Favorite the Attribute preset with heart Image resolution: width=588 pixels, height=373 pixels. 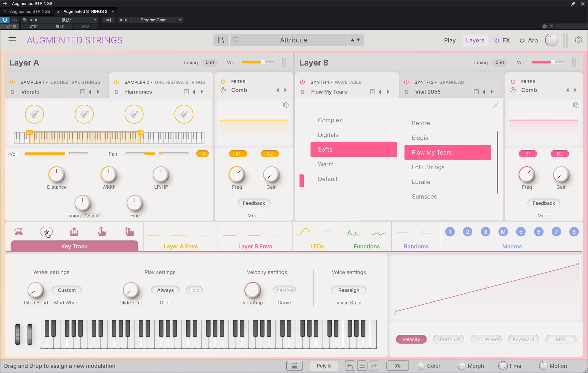235,40
